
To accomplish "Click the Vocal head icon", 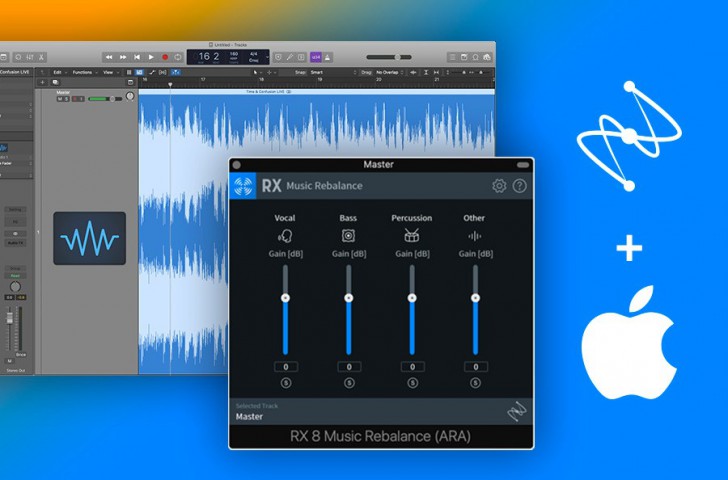I will 285,236.
